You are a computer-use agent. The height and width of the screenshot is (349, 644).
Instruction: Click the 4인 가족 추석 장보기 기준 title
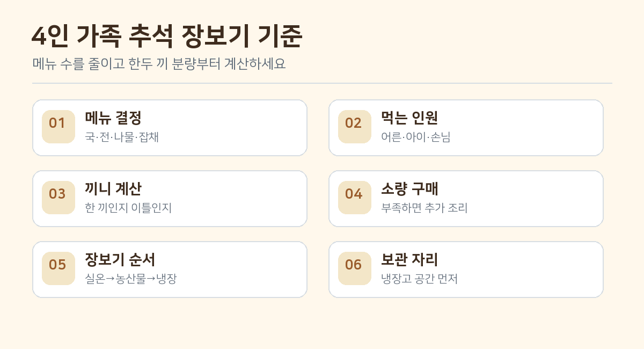[x=167, y=38]
